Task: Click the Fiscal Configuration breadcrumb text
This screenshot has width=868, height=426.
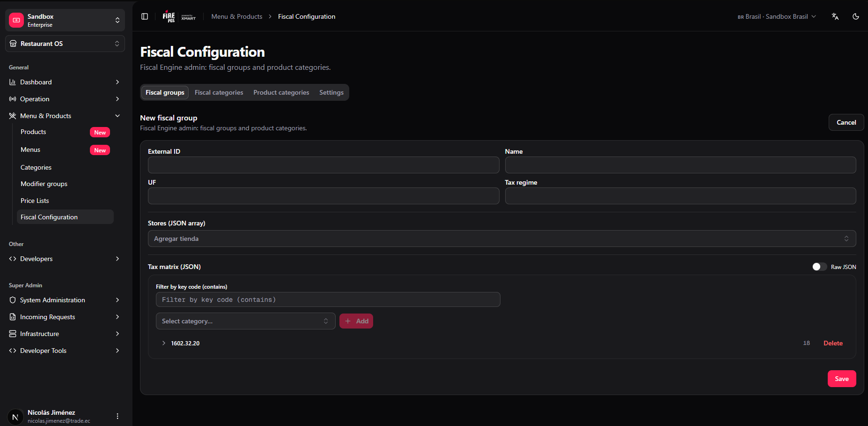Action: point(307,16)
